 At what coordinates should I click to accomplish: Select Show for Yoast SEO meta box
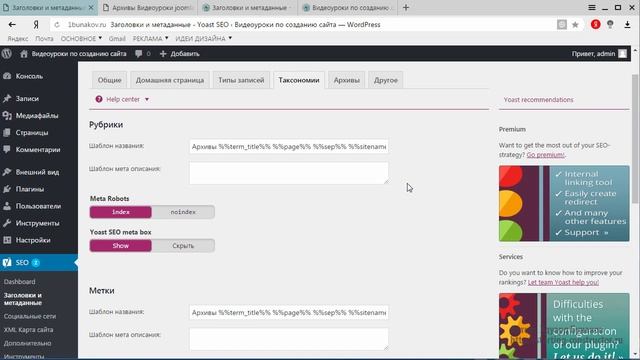121,246
